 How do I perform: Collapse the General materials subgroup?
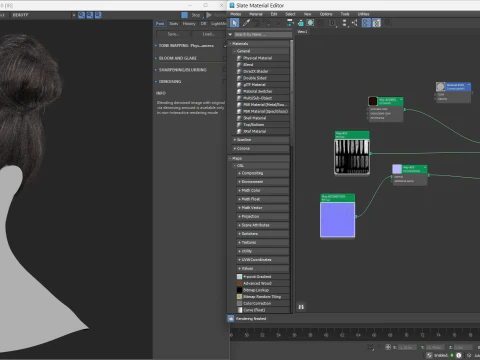tap(235, 51)
